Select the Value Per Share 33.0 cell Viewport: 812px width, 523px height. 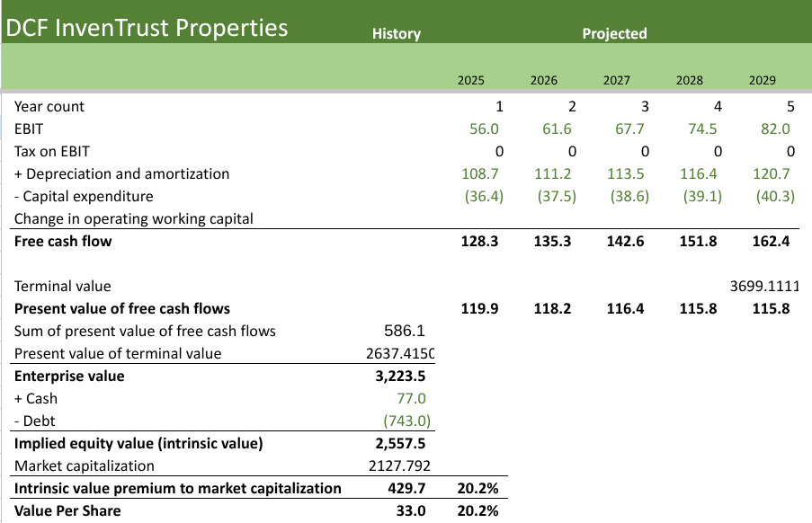coord(413,510)
